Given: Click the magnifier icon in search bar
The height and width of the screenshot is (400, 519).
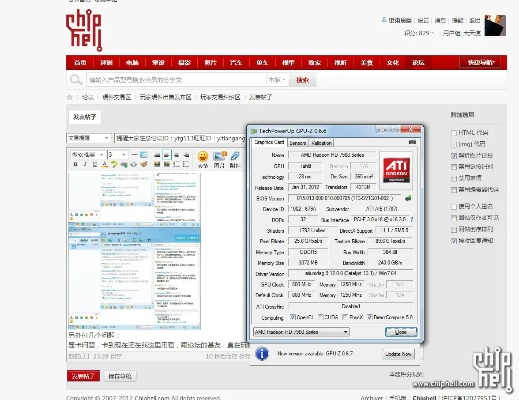Looking at the screenshot, I should (76, 80).
